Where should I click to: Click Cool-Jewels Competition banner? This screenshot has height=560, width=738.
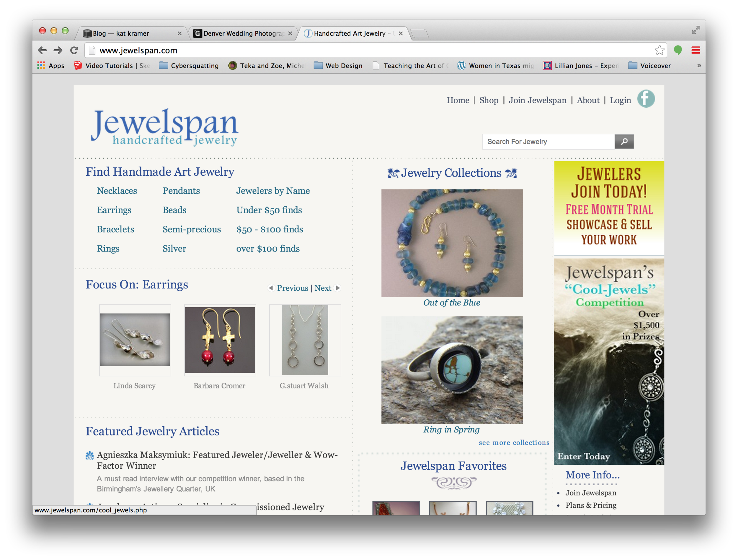coord(609,361)
